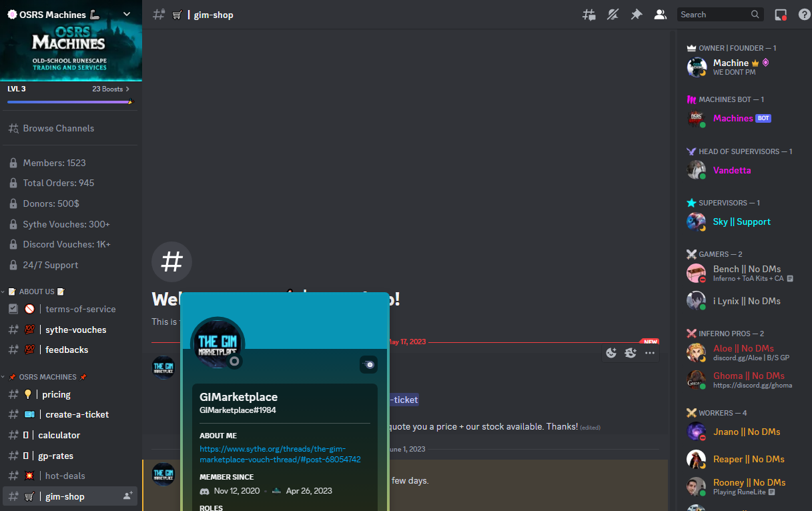Select the locked 24/7 Support channel
812x511 pixels.
pos(71,265)
